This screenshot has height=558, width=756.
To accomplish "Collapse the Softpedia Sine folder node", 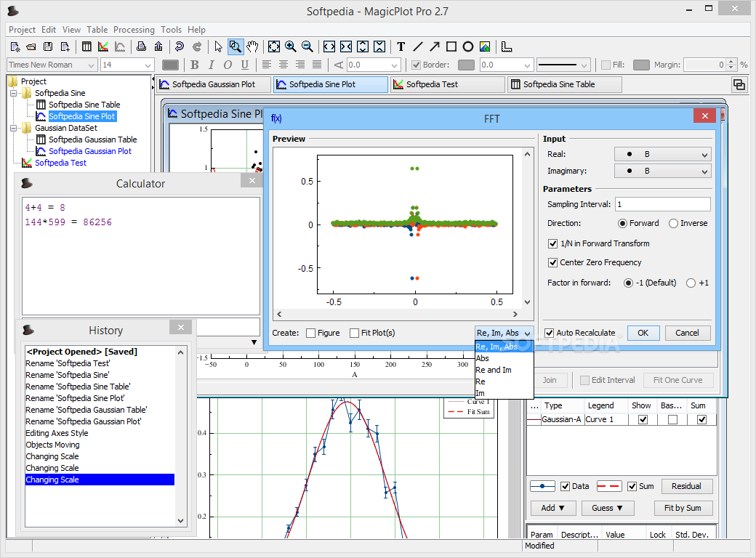I will point(14,93).
